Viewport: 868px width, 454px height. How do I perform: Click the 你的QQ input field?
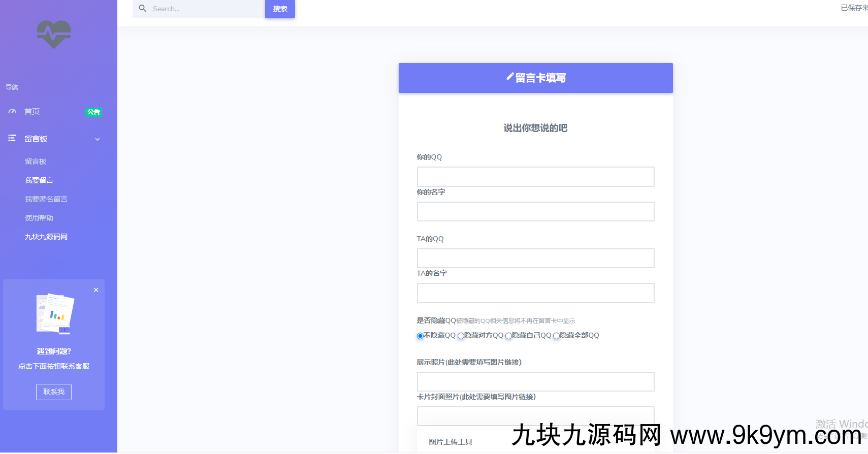pos(535,177)
